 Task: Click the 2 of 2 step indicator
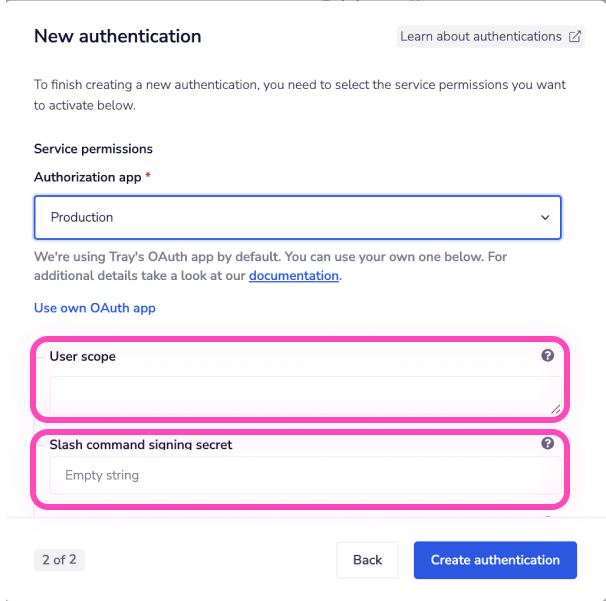(59, 560)
